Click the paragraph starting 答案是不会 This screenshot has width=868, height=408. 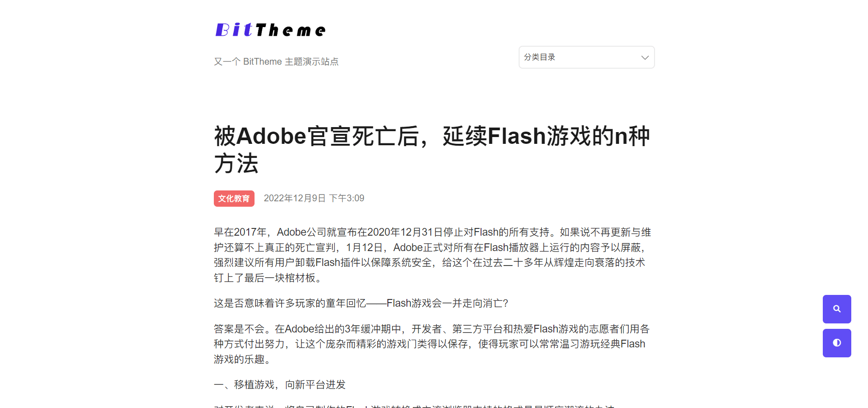click(432, 344)
